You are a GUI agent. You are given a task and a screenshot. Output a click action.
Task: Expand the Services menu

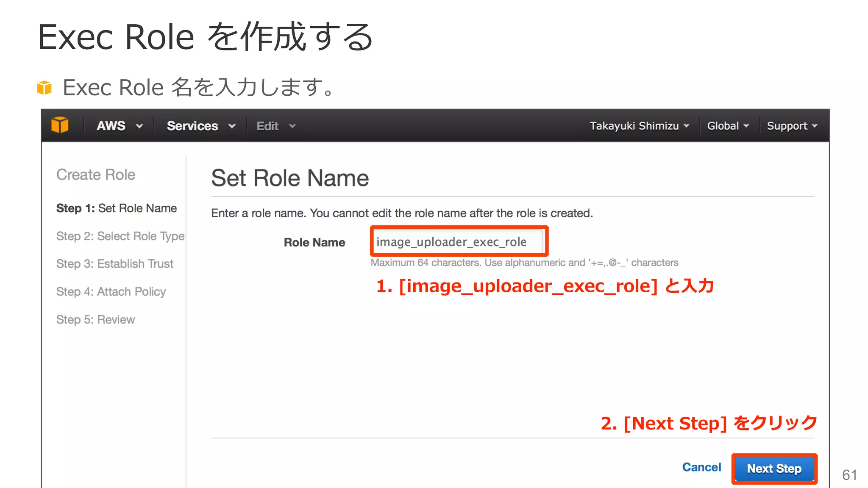[201, 126]
